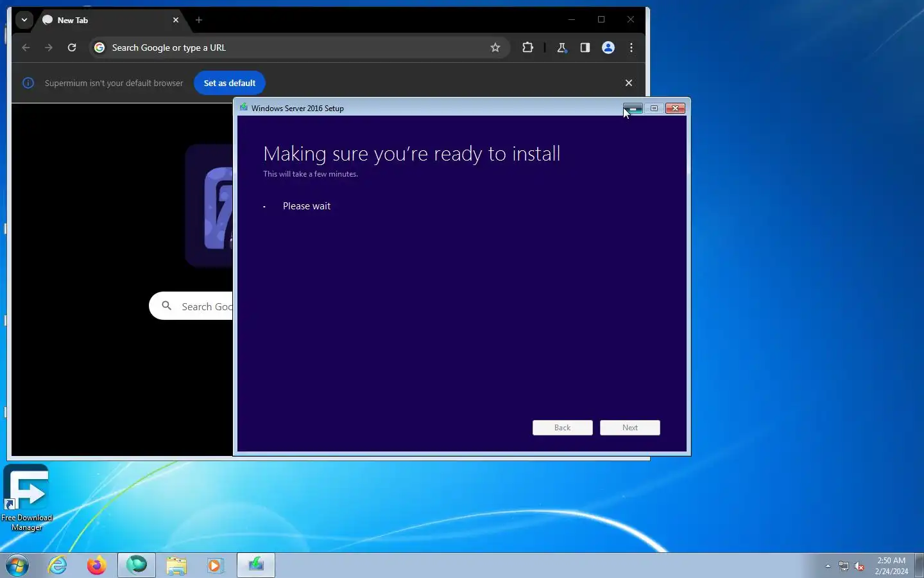
Task: Open the profile avatar menu
Action: [608, 48]
